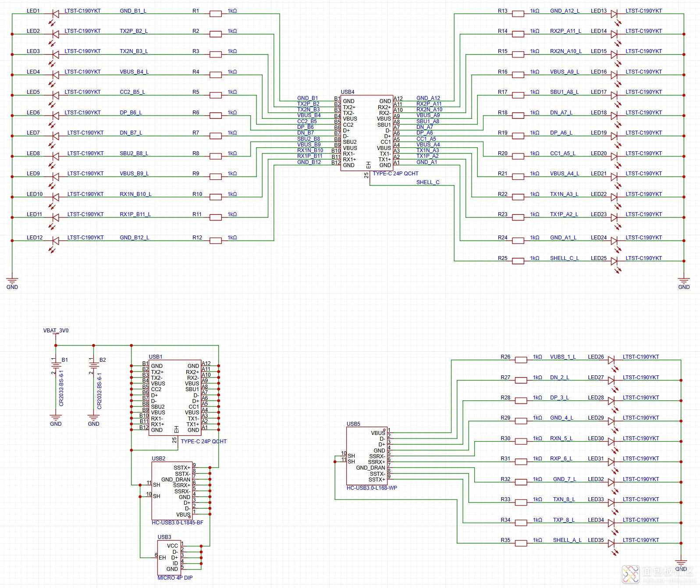Select the LED1 diode symbol
The width and height of the screenshot is (700, 588).
point(55,14)
